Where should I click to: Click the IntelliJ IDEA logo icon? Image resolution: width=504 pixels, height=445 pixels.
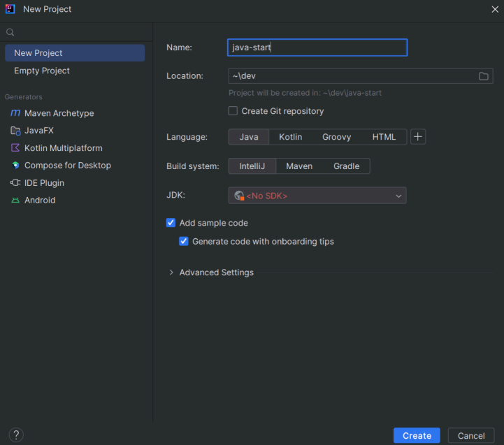[10, 9]
